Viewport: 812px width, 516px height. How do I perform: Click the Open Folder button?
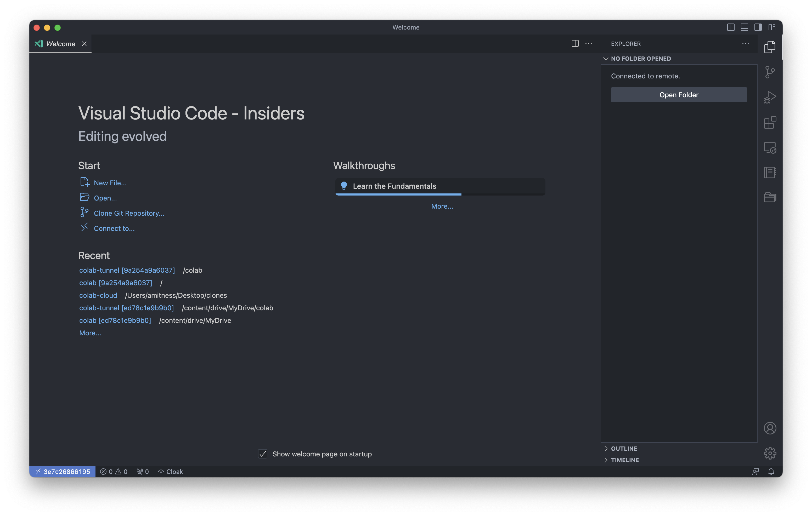coord(679,95)
